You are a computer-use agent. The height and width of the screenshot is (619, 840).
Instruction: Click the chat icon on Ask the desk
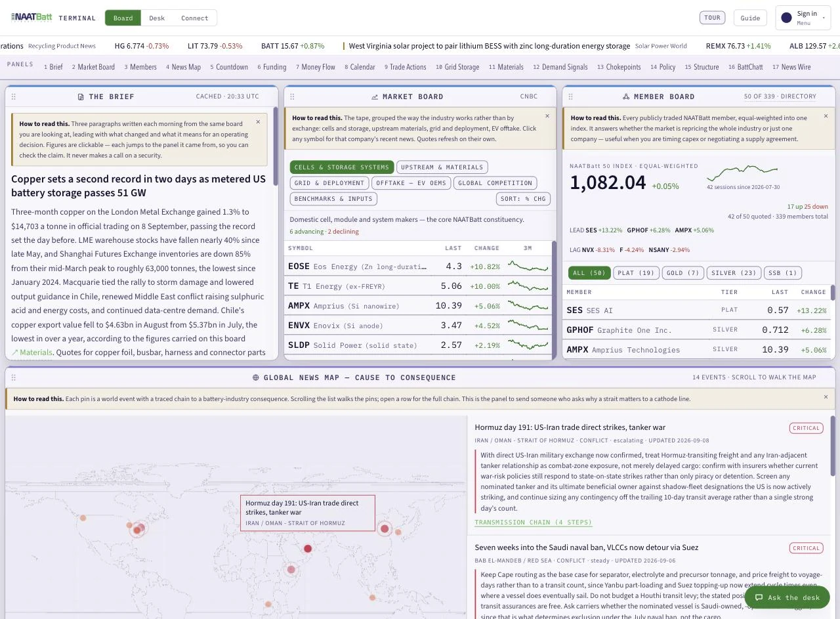(x=759, y=597)
